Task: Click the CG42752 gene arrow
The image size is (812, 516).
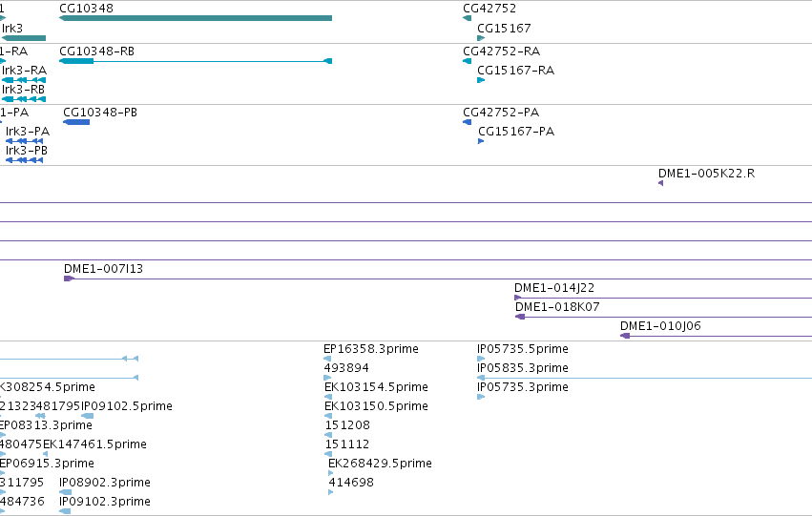Action: [468, 18]
